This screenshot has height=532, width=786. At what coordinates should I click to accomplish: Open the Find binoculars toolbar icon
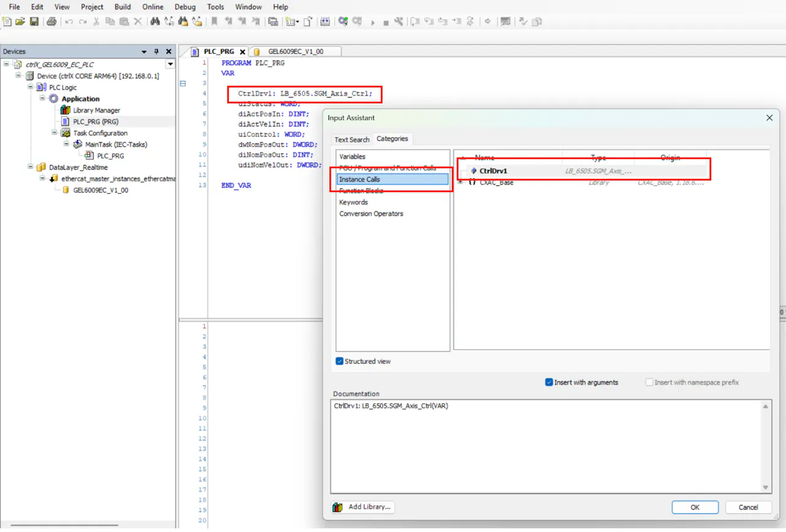point(155,21)
